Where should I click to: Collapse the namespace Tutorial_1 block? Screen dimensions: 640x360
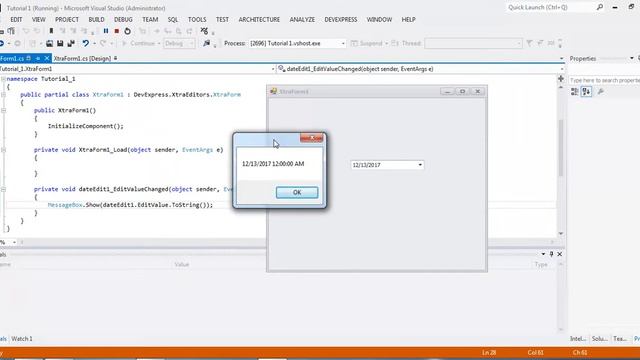click(x=3, y=79)
